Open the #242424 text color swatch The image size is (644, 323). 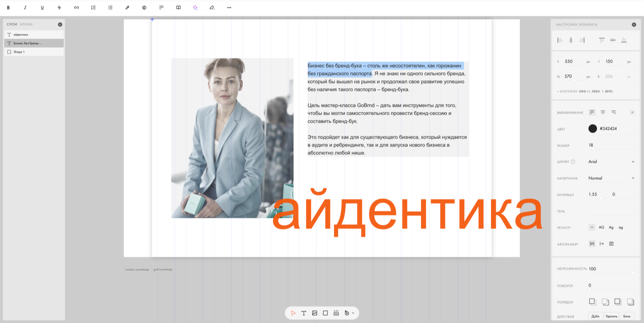[x=593, y=129]
